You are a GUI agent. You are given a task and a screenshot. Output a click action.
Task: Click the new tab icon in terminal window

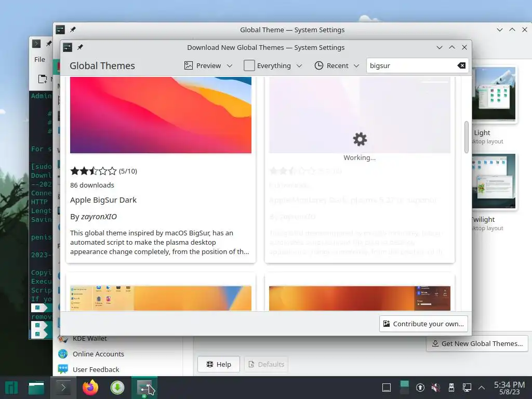click(x=43, y=79)
